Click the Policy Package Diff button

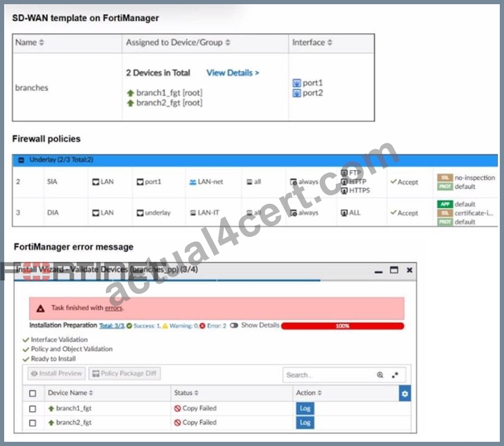[x=124, y=373]
